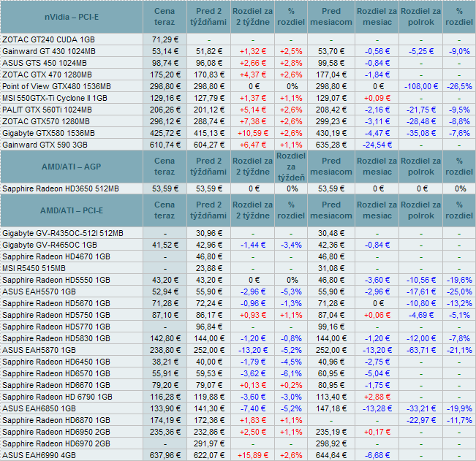Click 98,74 € price for ASUS GTS 450
Viewport: 476px width, 461px height.
click(165, 63)
